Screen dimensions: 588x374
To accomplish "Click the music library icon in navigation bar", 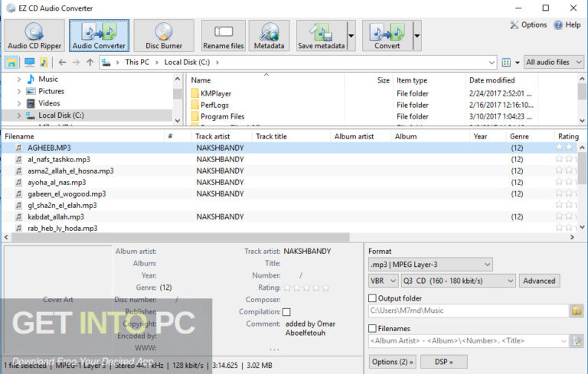I will tap(44, 62).
